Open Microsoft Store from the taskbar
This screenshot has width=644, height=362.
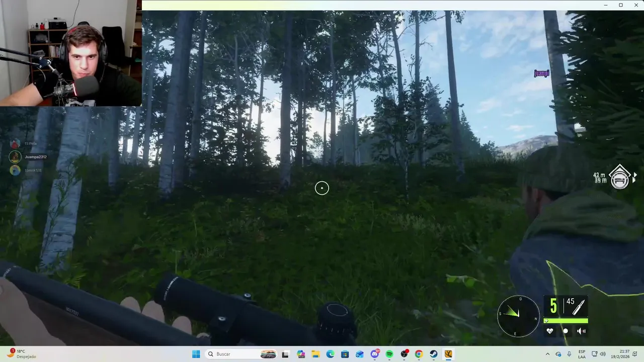point(345,354)
